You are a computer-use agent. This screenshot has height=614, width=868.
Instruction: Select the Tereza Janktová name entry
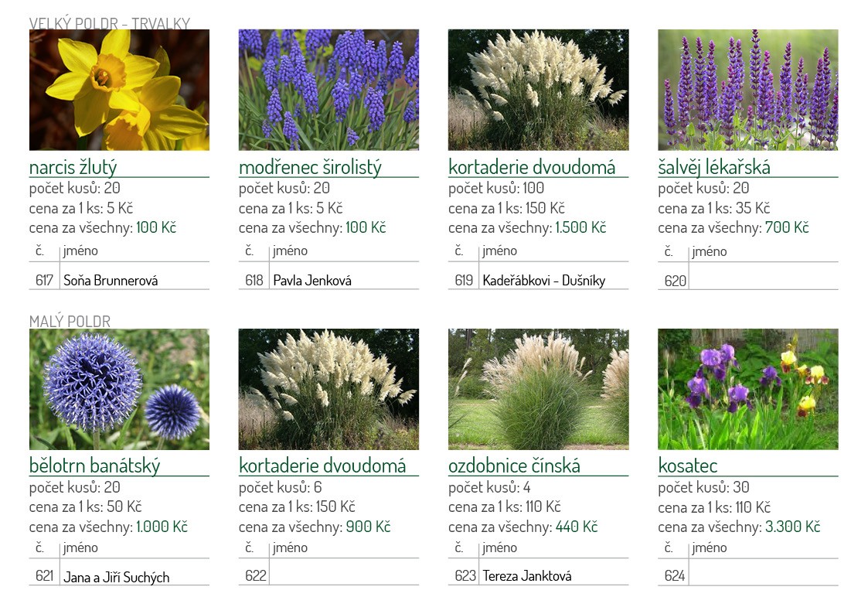(x=526, y=575)
